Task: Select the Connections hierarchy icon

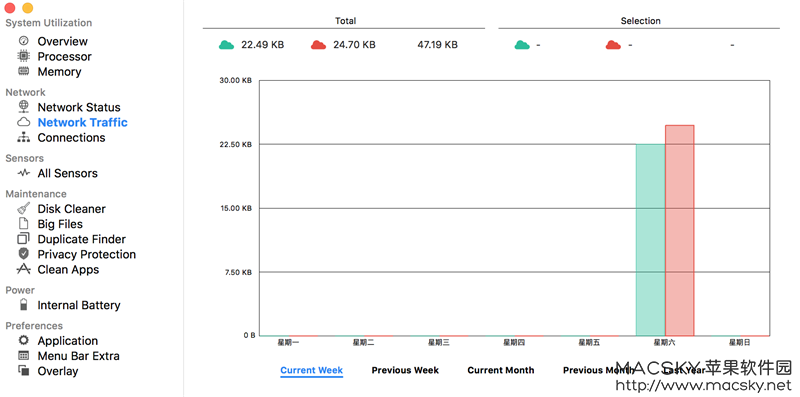Action: [23, 137]
